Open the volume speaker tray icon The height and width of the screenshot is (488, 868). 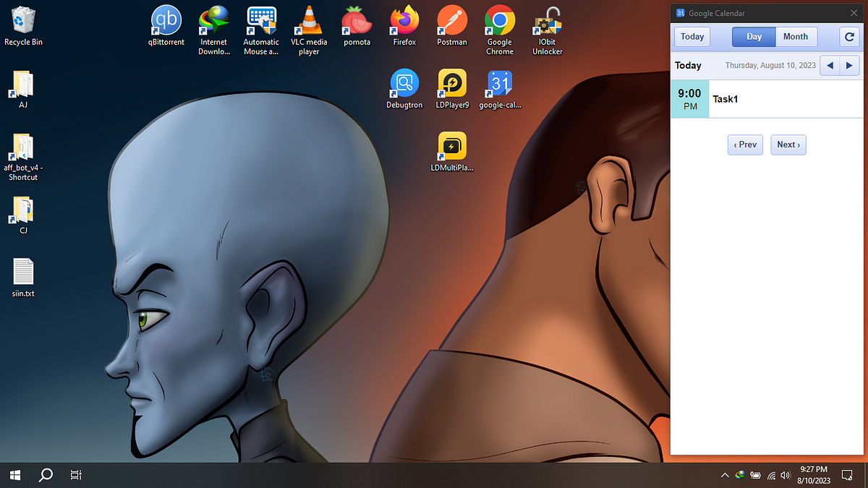click(x=786, y=475)
